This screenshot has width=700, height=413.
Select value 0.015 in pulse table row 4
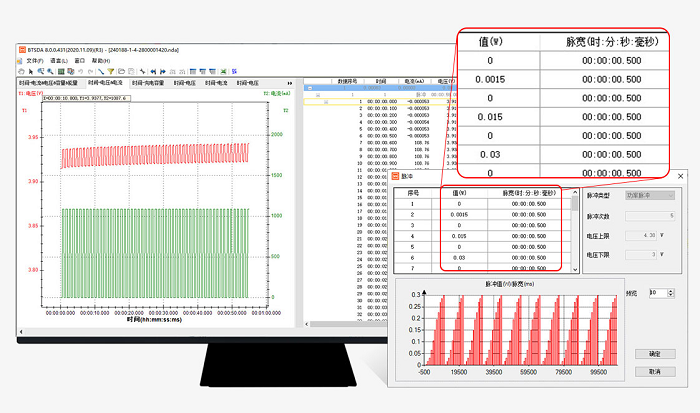459,236
